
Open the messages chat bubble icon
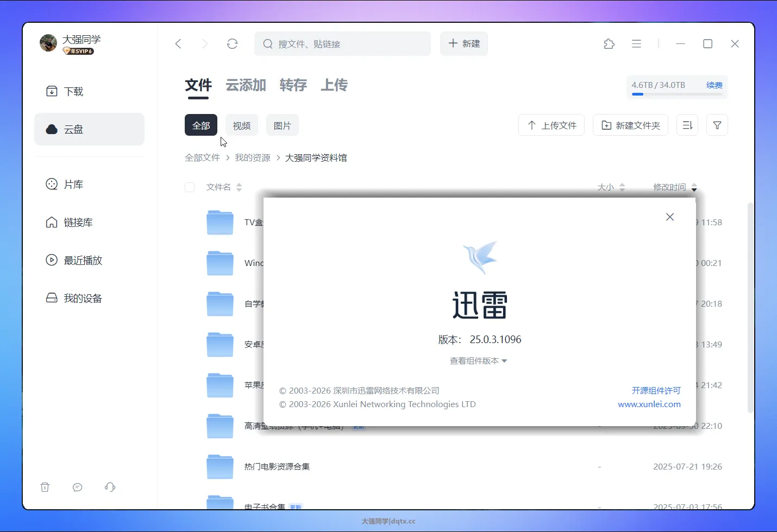point(78,487)
